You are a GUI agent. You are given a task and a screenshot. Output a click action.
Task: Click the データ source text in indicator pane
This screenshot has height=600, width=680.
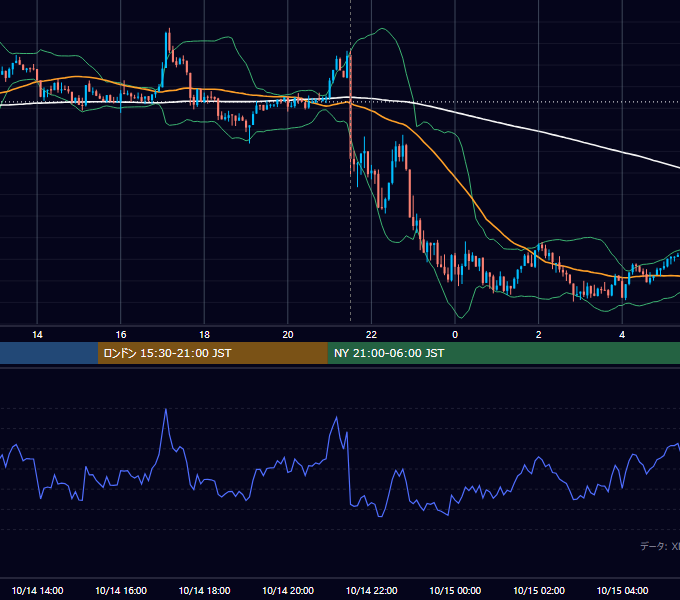pyautogui.click(x=660, y=546)
